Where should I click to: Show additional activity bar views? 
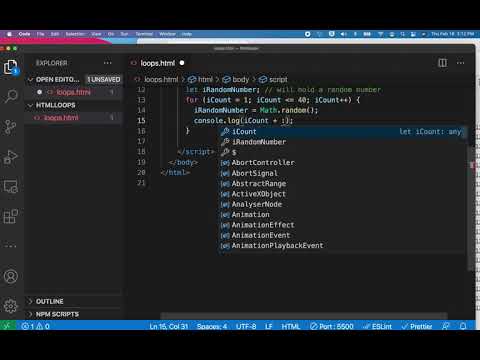point(11,246)
